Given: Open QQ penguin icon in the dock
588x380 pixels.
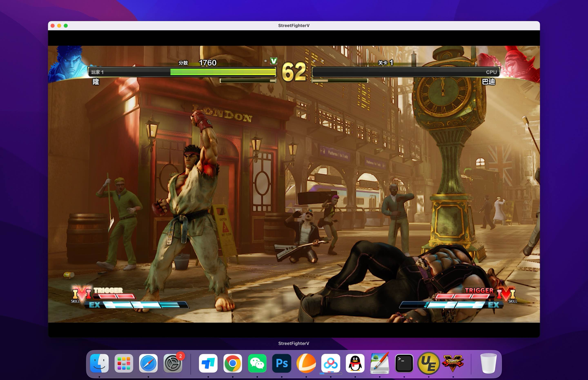Looking at the screenshot, I should [355, 363].
